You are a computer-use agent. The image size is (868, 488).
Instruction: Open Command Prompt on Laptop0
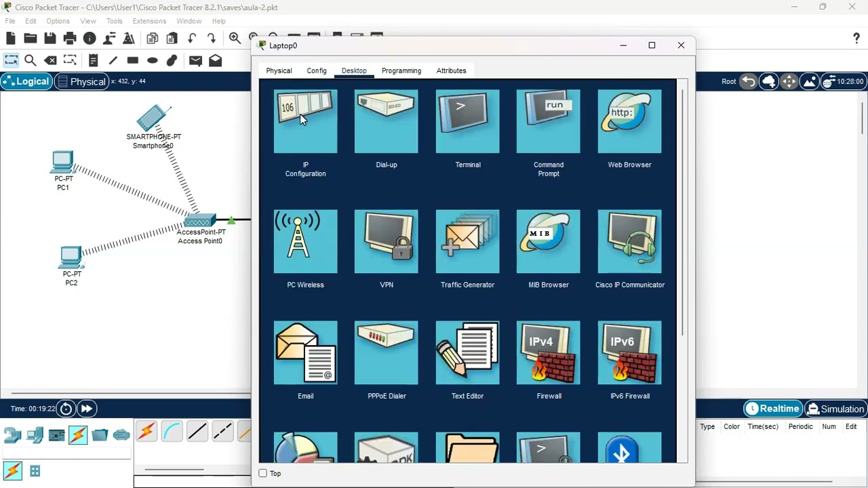pyautogui.click(x=549, y=122)
